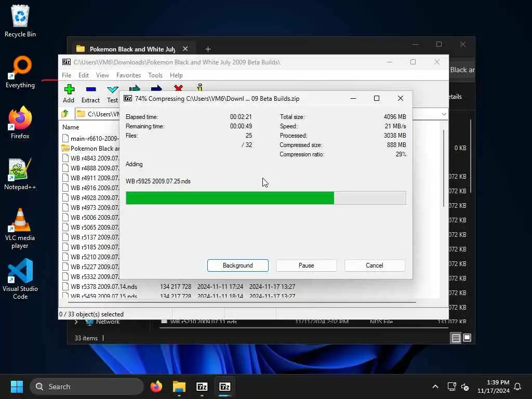Open the Tools menu in 7-Zip
Viewport: 532px width, 399px height.
[x=155, y=75]
